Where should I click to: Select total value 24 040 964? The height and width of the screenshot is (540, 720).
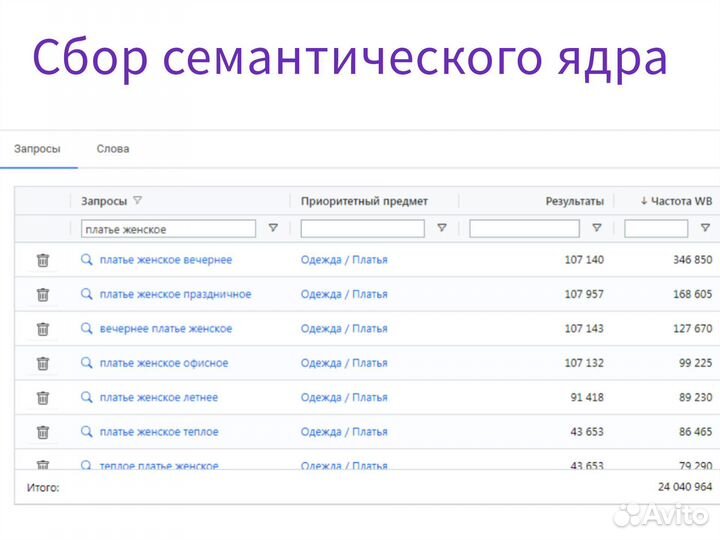(x=685, y=487)
